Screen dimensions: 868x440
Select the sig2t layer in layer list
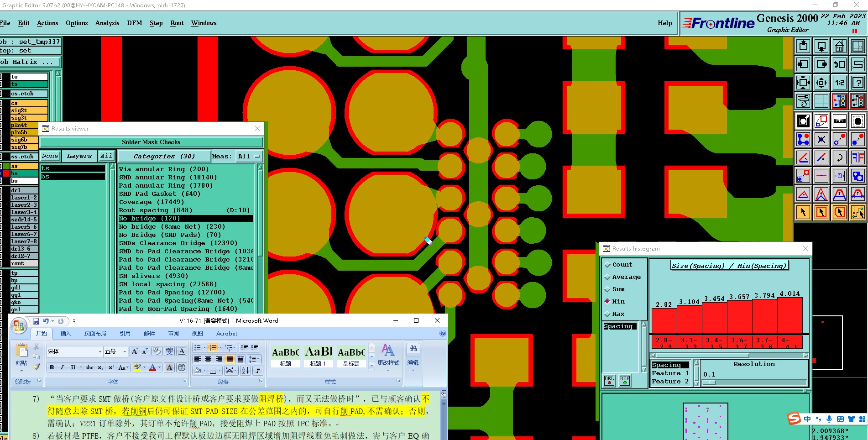click(29, 110)
